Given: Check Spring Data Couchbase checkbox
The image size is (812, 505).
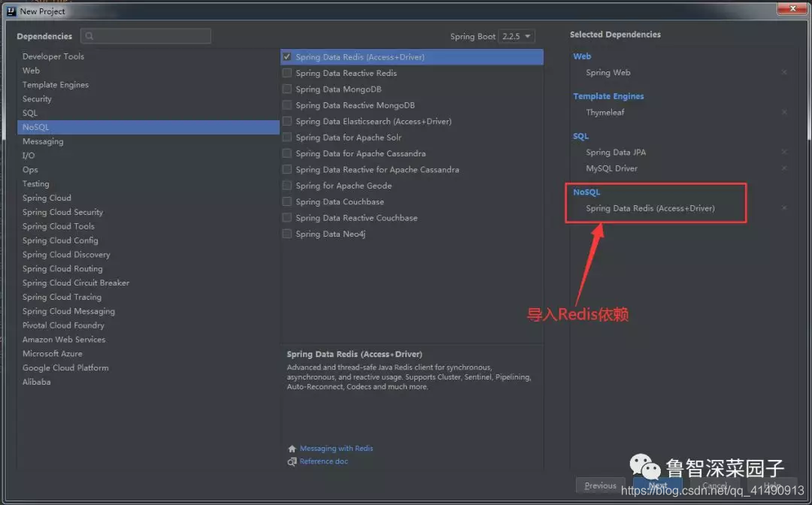Looking at the screenshot, I should [286, 201].
